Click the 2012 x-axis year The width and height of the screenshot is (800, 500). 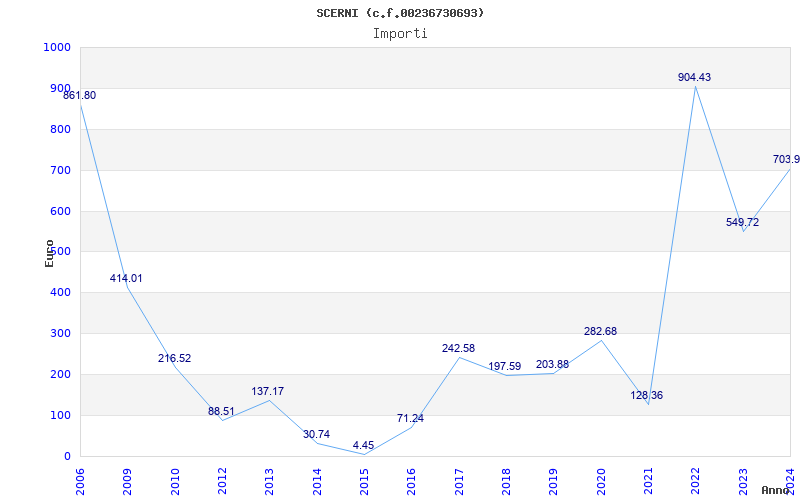(222, 482)
